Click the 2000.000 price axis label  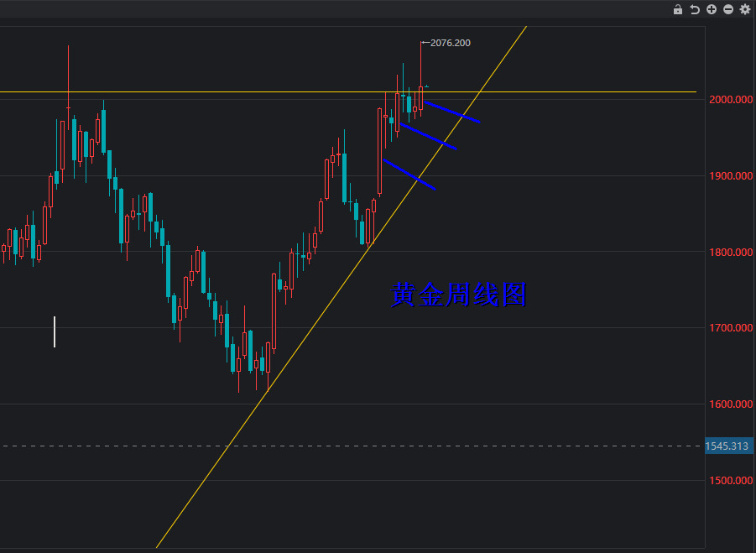(731, 99)
